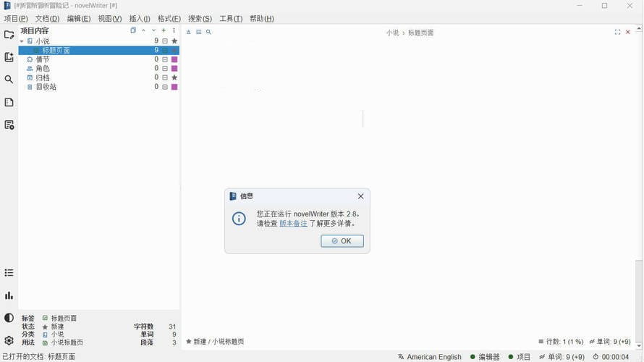
Task: Open the manuscript build tool icon
Action: [9, 125]
